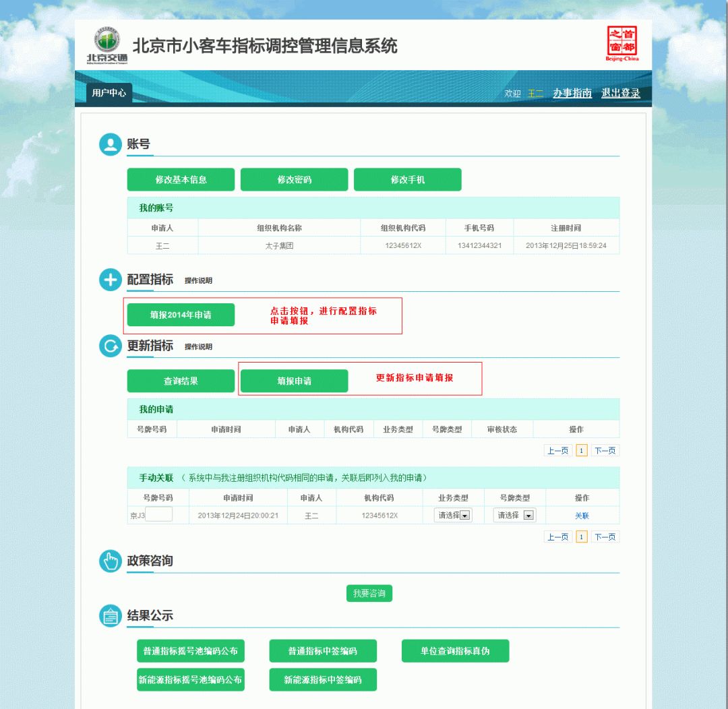Click the 账号 person icon
728x709 pixels.
click(x=110, y=144)
